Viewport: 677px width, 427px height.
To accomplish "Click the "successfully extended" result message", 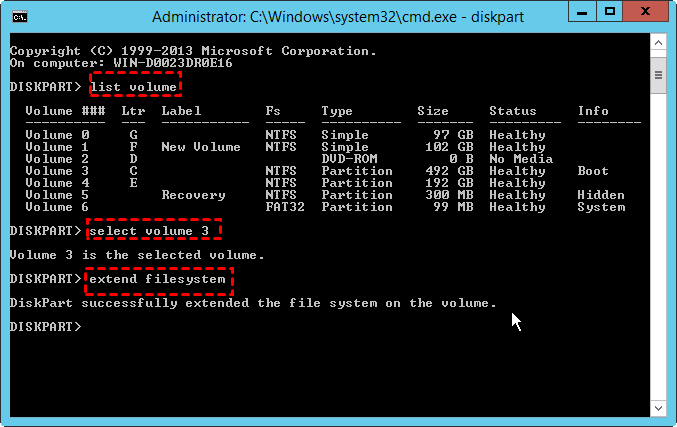I will coord(252,303).
